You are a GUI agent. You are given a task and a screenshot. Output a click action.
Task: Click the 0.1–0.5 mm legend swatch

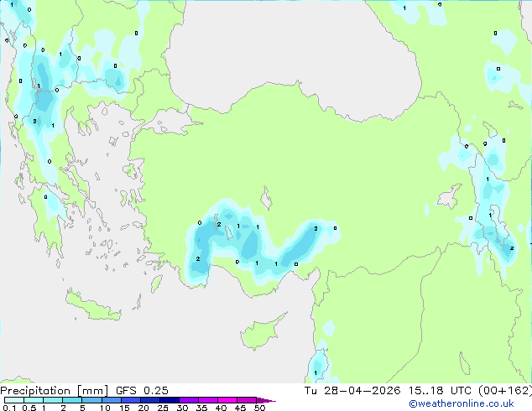pos(14,400)
